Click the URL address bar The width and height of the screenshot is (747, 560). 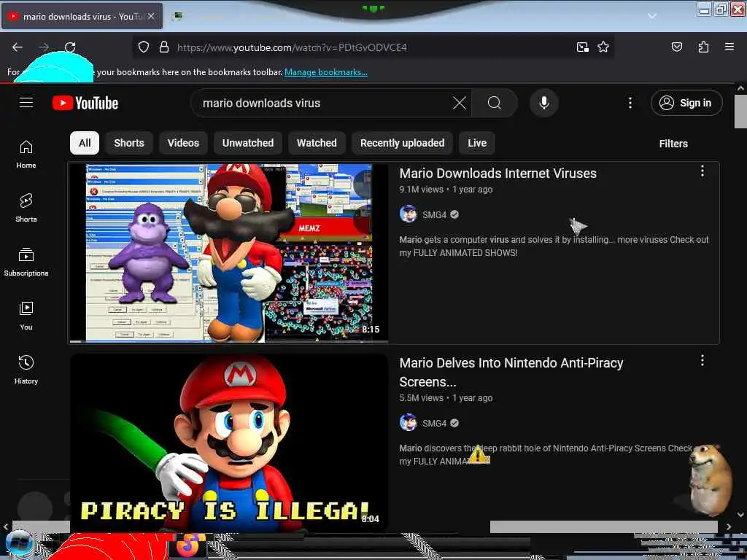371,47
